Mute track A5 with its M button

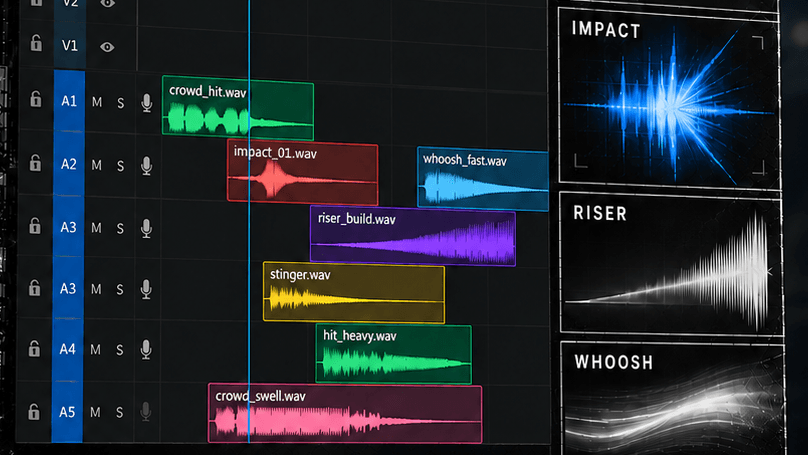click(x=95, y=412)
